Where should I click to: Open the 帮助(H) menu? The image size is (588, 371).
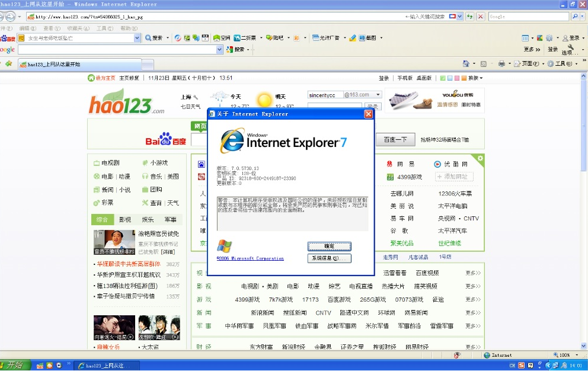pos(129,28)
